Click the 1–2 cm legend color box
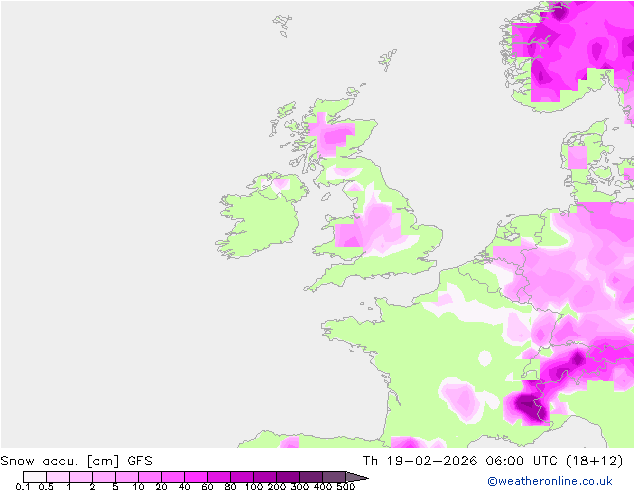Viewport: 634px width, 490px height. pyautogui.click(x=81, y=477)
